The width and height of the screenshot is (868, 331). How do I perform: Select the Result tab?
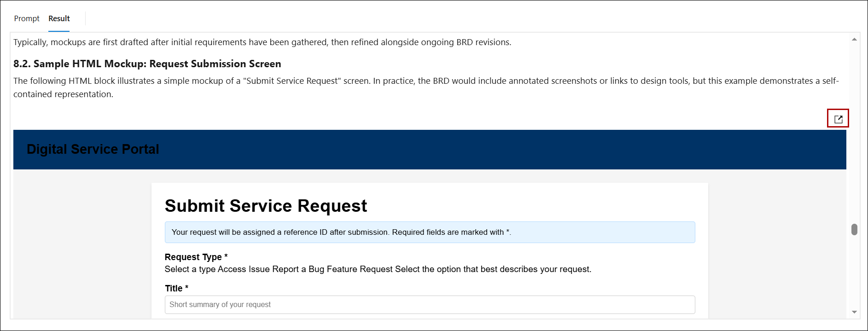point(59,18)
